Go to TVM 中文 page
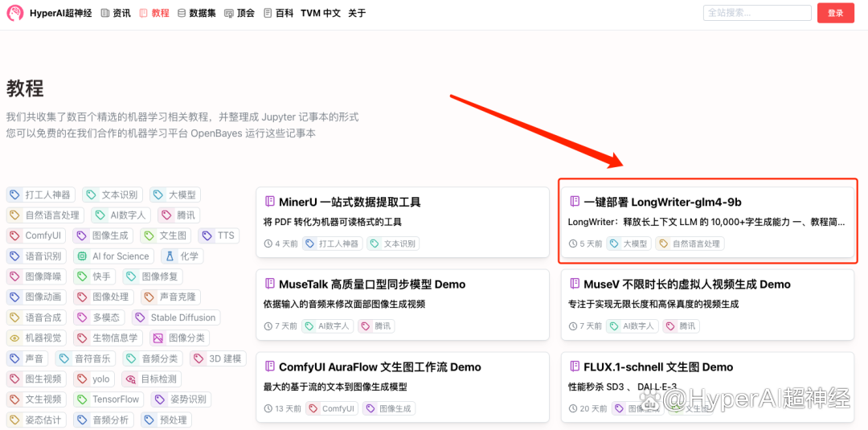Image resolution: width=868 pixels, height=430 pixels. coord(321,13)
